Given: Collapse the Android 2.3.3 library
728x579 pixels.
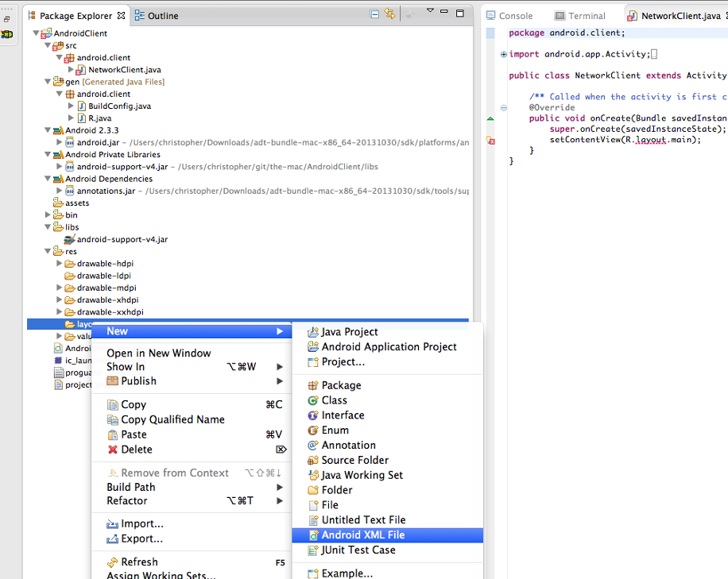Looking at the screenshot, I should pos(48,130).
